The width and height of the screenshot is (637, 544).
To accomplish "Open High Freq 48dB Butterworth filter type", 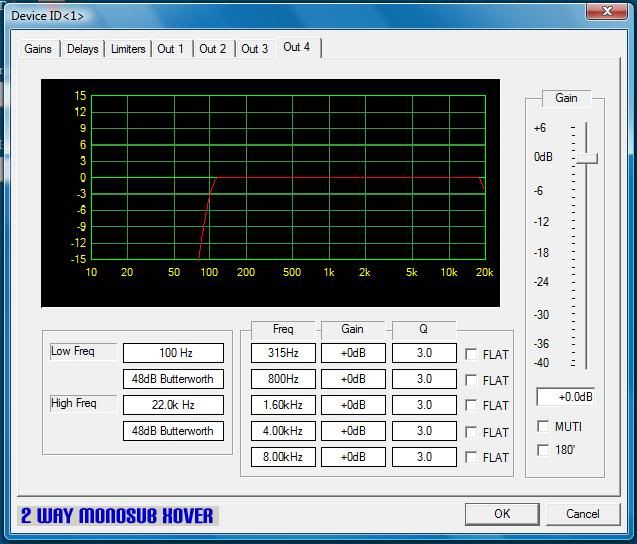I will 173,431.
